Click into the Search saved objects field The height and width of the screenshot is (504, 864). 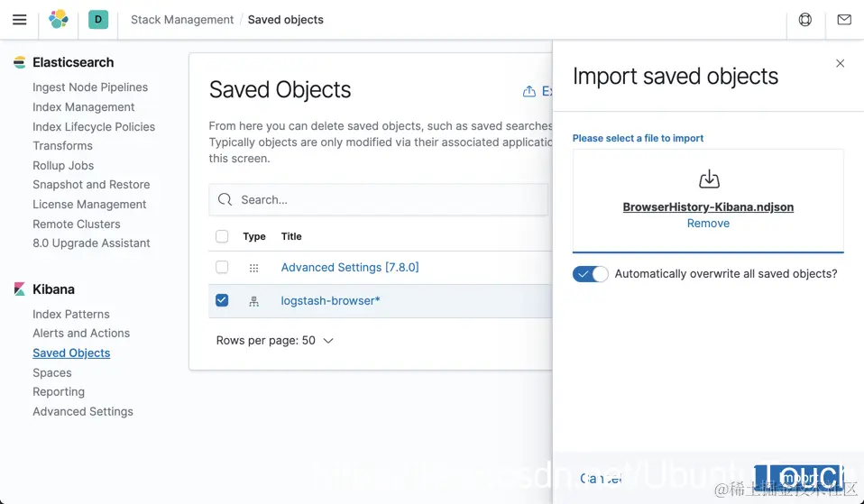(379, 199)
